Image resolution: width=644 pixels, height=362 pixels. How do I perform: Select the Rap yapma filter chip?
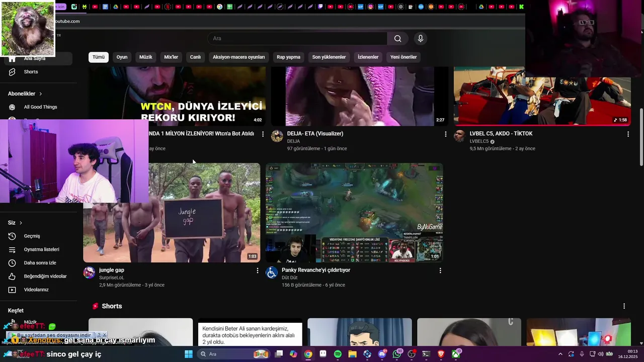[x=288, y=57]
